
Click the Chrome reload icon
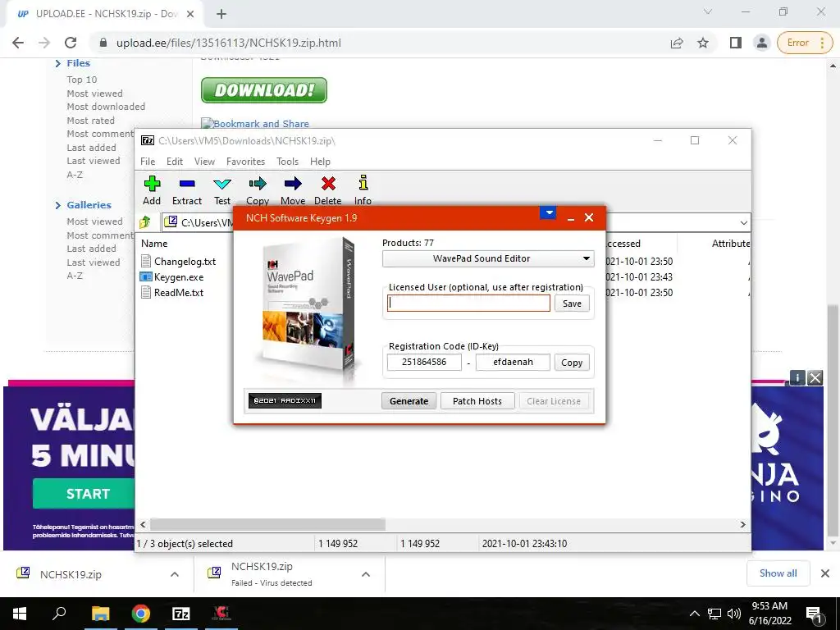click(71, 43)
